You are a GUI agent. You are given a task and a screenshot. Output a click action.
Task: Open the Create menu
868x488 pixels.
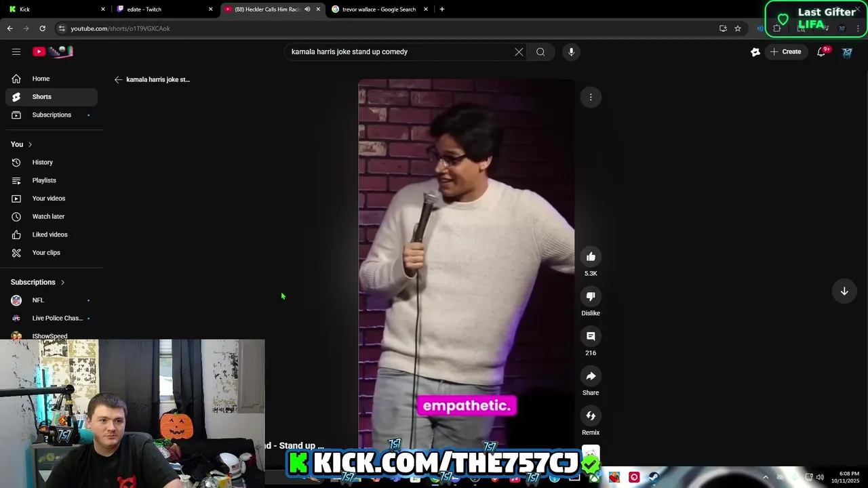point(785,52)
